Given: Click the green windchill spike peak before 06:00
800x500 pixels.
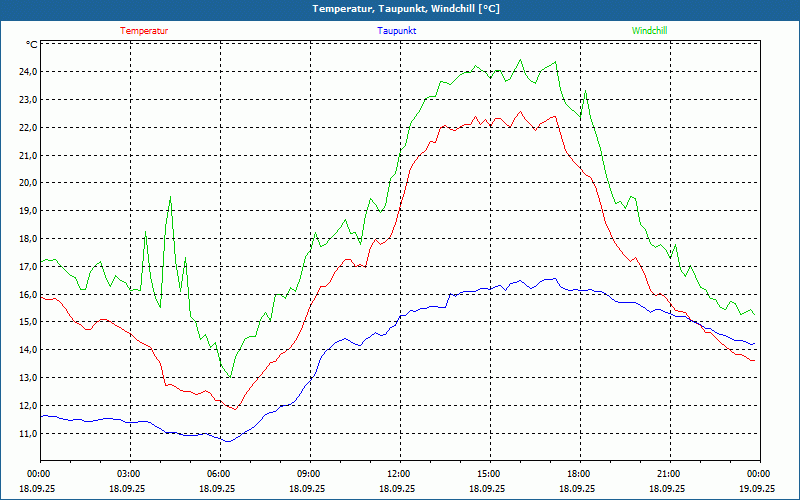Looking at the screenshot, I should [x=170, y=196].
